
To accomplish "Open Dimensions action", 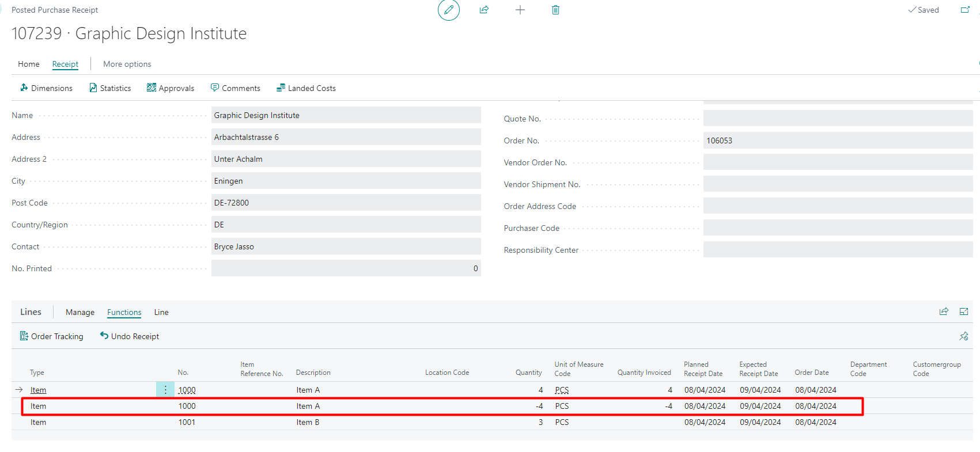I will coord(46,88).
